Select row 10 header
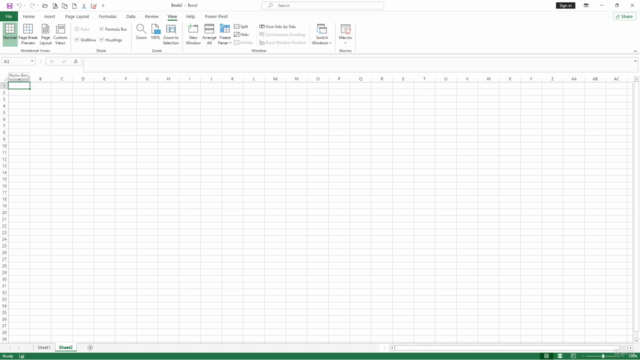This screenshot has height=360, width=640. point(4,146)
